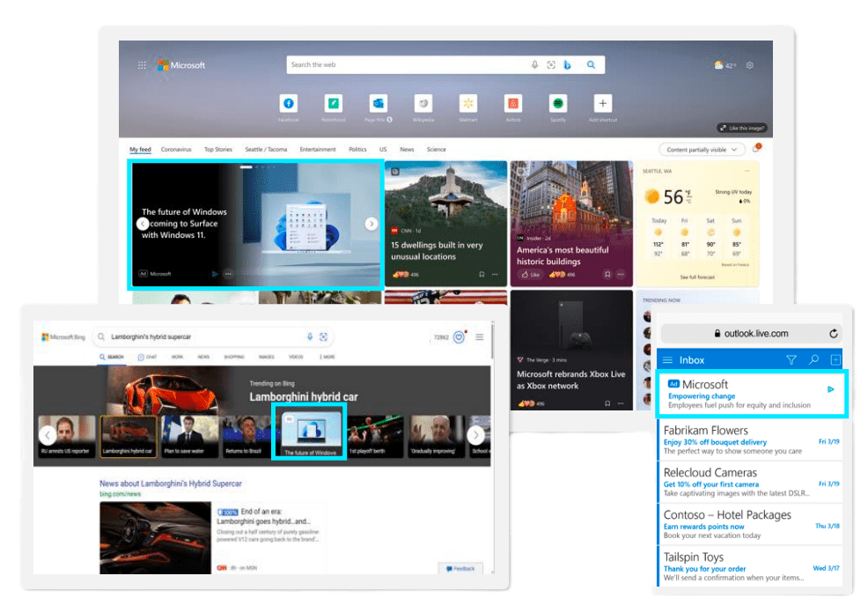This screenshot has height=613, width=868.
Task: Open options menu on the weather card
Action: pyautogui.click(x=747, y=171)
